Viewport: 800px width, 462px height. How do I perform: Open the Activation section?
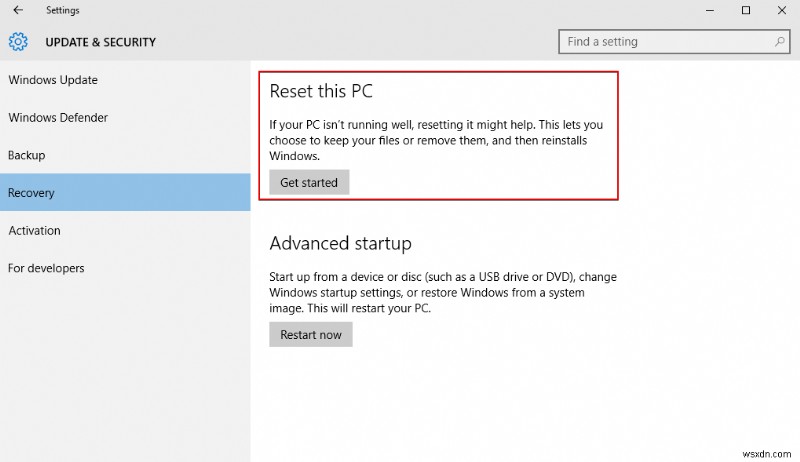pyautogui.click(x=125, y=230)
